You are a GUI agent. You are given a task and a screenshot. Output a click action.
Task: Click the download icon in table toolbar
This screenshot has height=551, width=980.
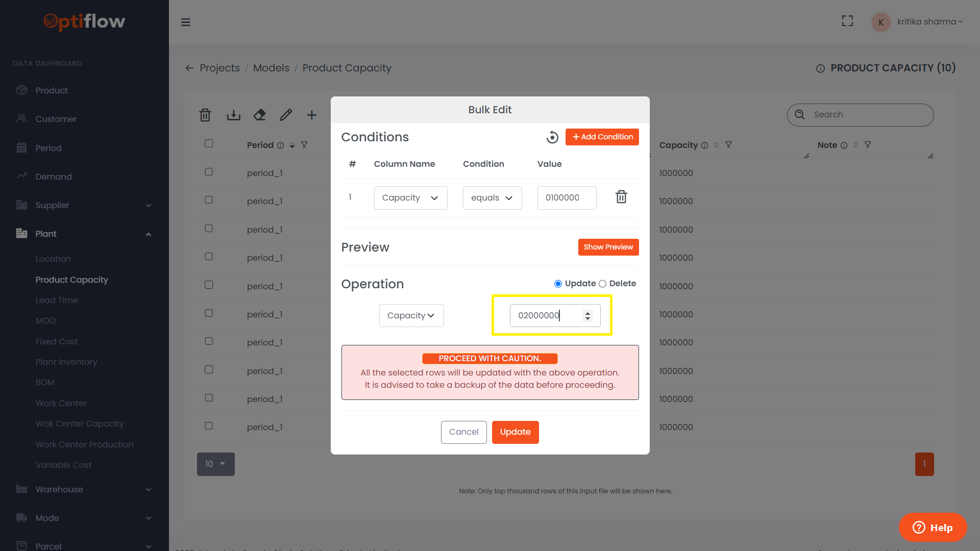[233, 115]
